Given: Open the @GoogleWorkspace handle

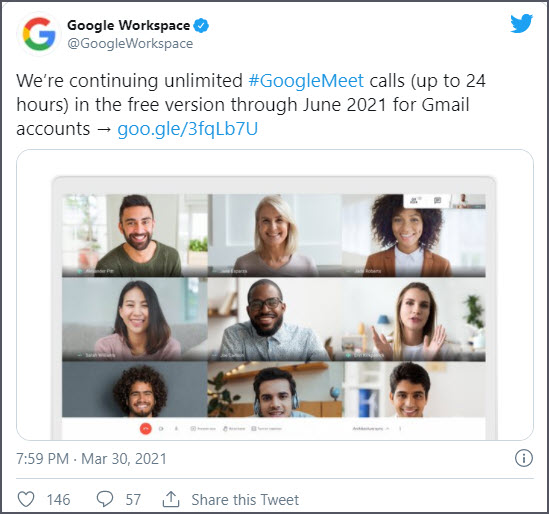Looking at the screenshot, I should pyautogui.click(x=130, y=43).
